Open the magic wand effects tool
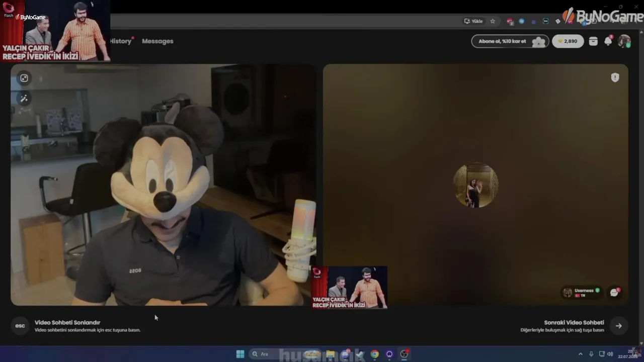Viewport: 644px width, 362px height. click(24, 99)
